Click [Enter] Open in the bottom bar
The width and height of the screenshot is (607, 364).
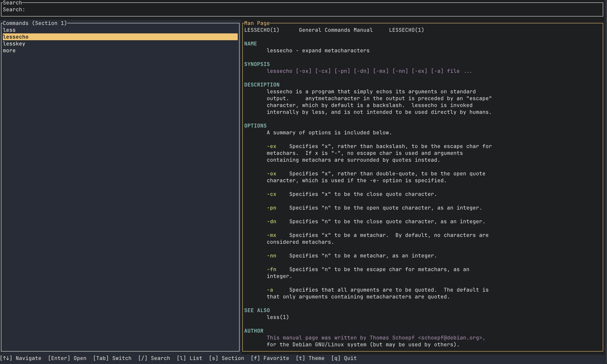point(67,358)
